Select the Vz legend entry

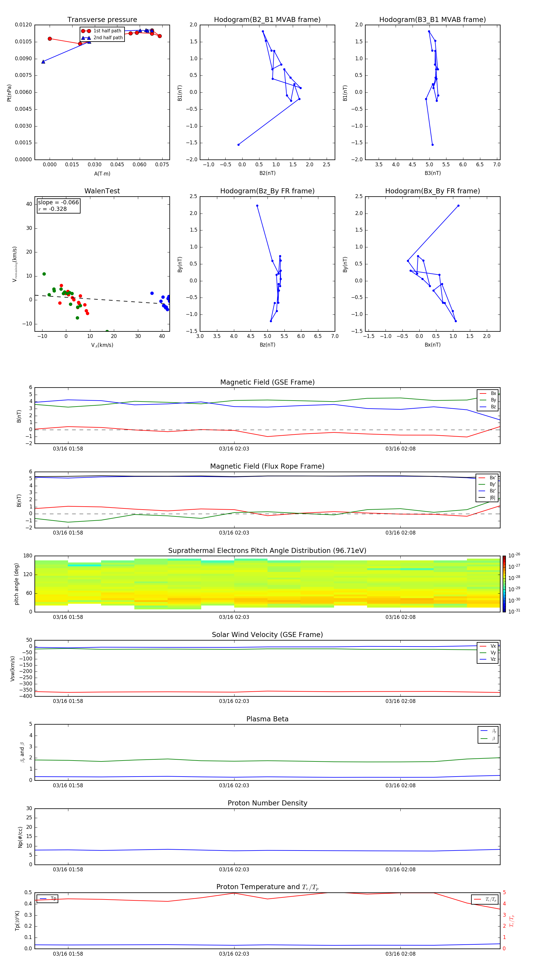click(488, 659)
